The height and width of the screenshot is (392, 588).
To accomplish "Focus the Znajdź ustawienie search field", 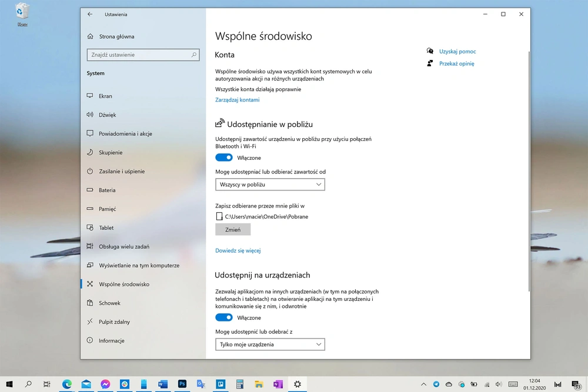I will tap(143, 55).
